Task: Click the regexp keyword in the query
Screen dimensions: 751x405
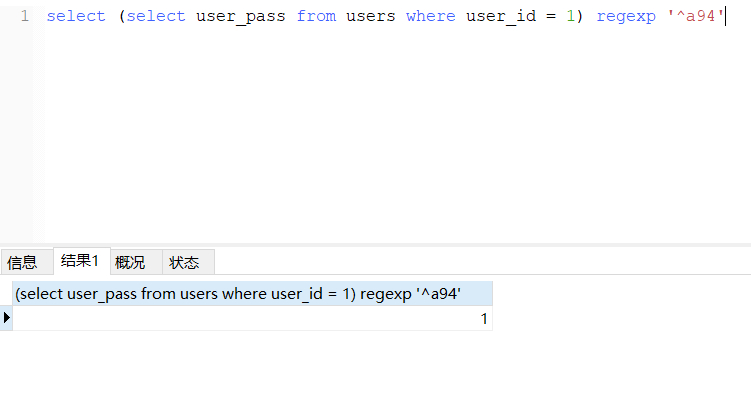Action: [626, 16]
